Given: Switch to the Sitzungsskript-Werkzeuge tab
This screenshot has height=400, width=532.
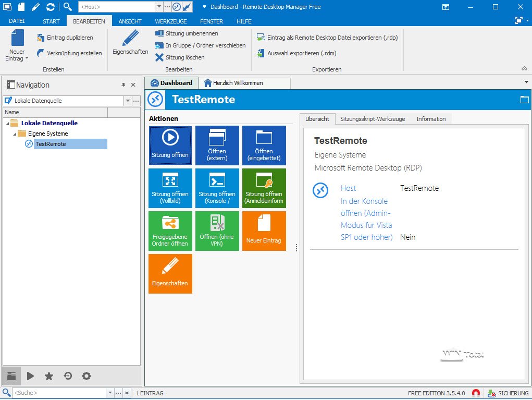Looking at the screenshot, I should 372,119.
